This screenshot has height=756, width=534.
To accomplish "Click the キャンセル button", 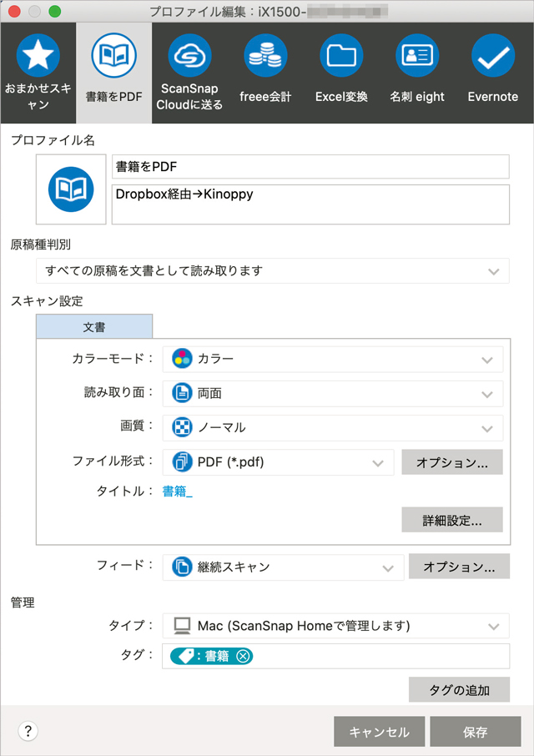I will (x=380, y=732).
